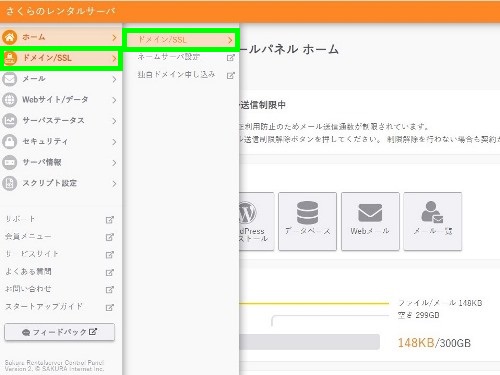Expand the ホーム menu chevron
The height and width of the screenshot is (375, 500).
coord(114,37)
